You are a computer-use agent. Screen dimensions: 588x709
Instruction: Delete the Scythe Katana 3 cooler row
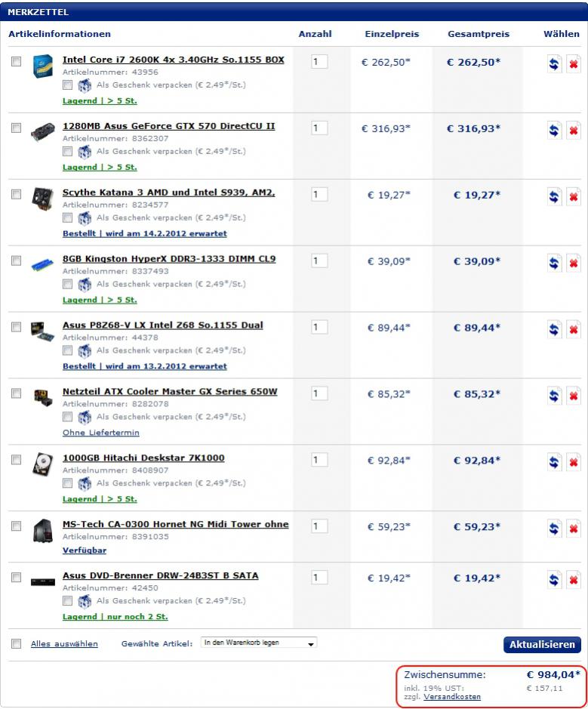574,197
